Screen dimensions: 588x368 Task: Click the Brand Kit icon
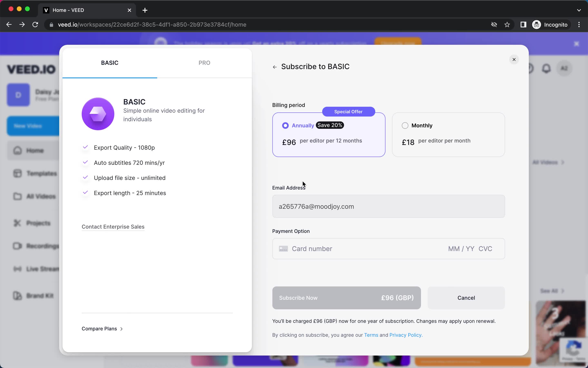18,296
